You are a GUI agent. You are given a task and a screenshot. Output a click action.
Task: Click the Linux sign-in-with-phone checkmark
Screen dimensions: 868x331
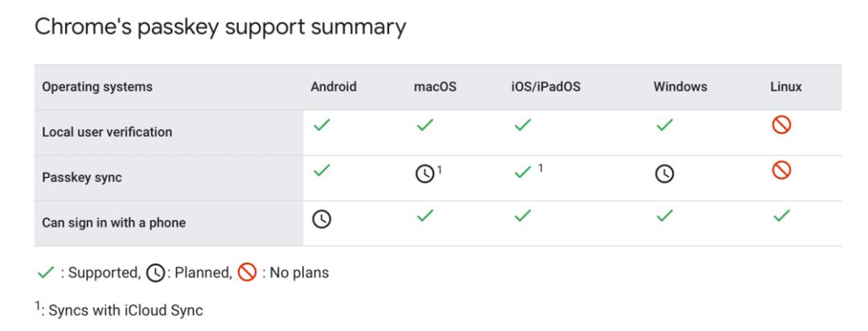point(781,216)
